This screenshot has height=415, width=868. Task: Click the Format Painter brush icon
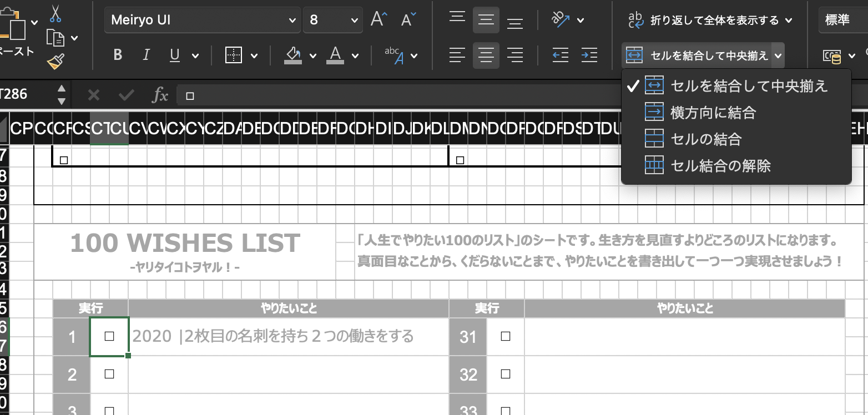pos(55,61)
